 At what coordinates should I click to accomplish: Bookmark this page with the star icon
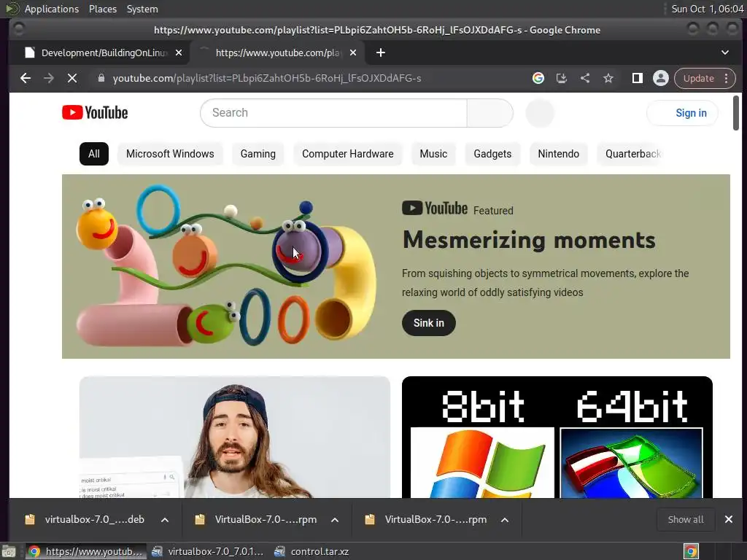point(608,78)
